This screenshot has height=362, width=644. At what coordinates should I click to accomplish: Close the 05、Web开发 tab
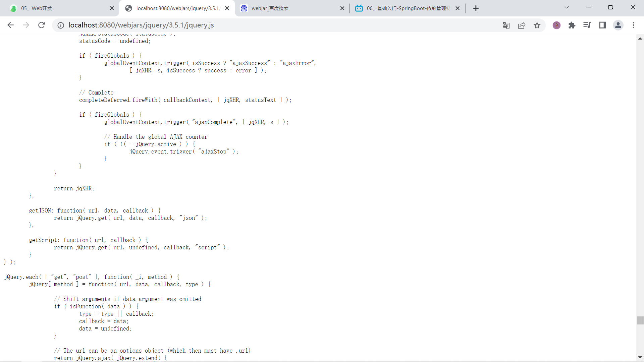point(112,8)
